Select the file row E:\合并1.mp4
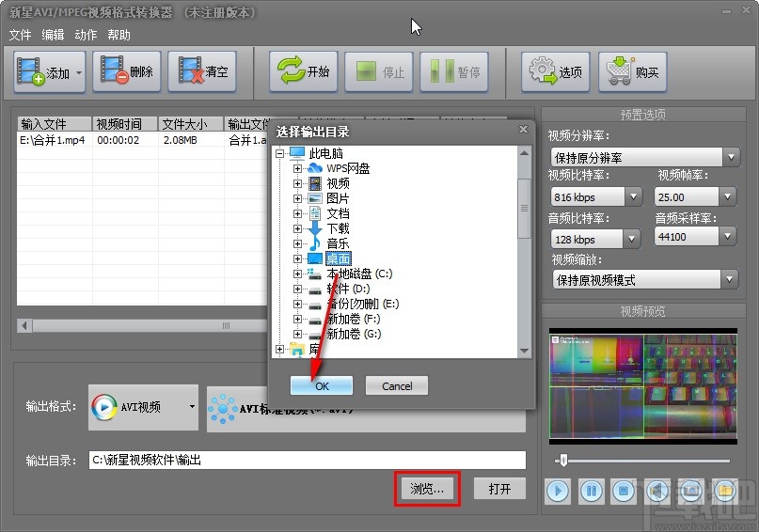This screenshot has width=759, height=532. 143,140
